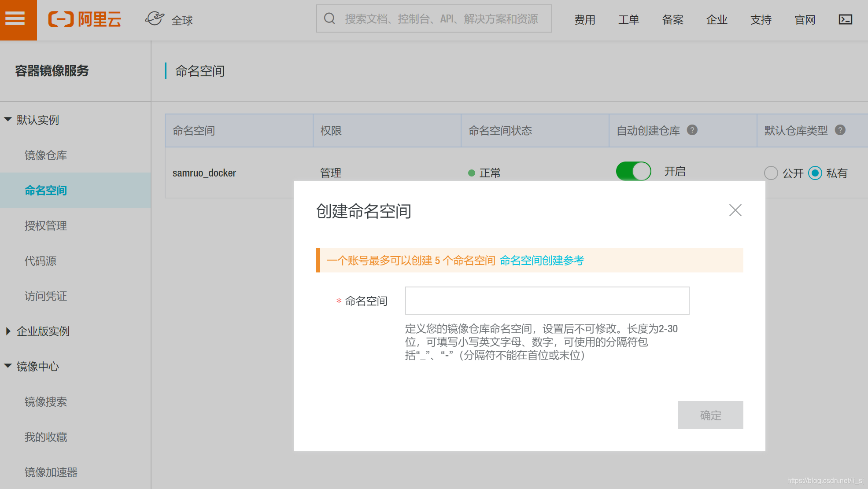Click the 确定 confirm button
Screen dimensions: 868x489
(710, 415)
